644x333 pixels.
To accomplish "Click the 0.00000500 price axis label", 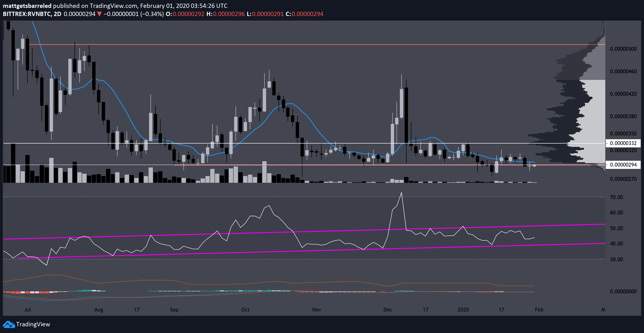I will 623,49.
